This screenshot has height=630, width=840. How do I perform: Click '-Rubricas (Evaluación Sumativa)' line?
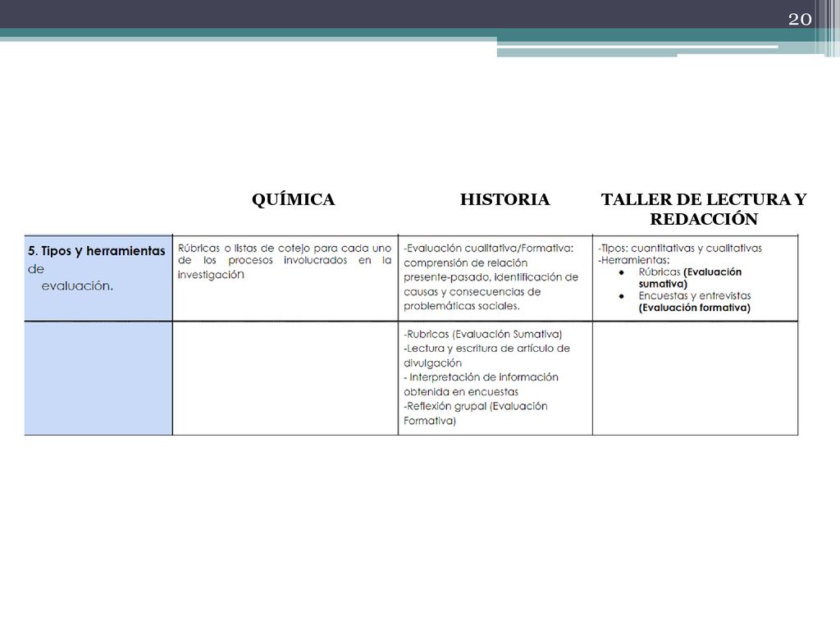482,335
